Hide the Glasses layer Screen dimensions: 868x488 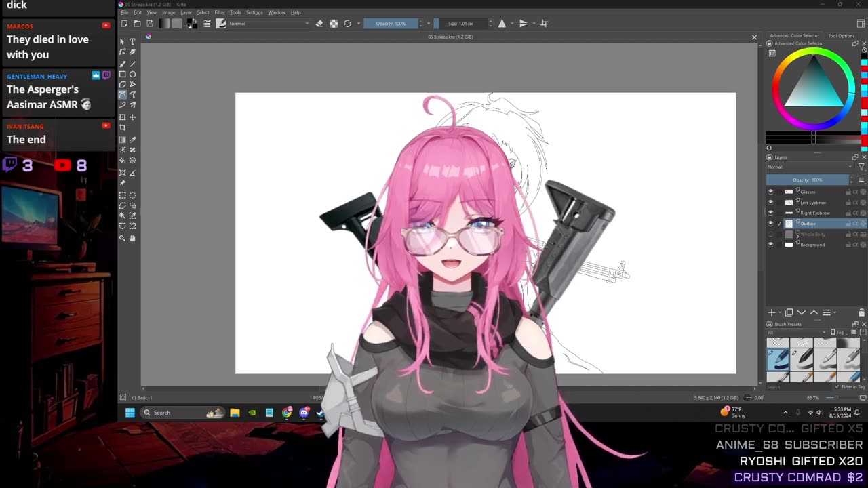point(770,192)
